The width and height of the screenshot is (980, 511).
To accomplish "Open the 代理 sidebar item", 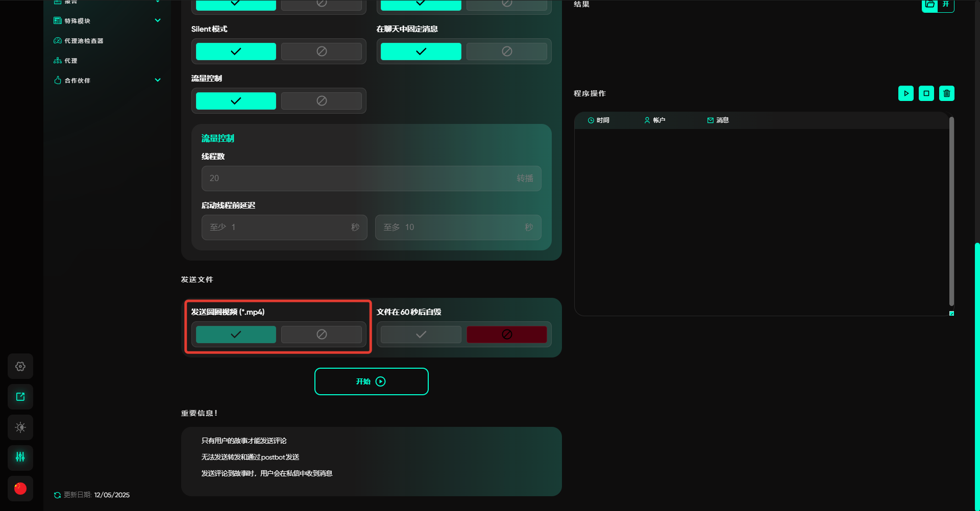I will tap(70, 61).
